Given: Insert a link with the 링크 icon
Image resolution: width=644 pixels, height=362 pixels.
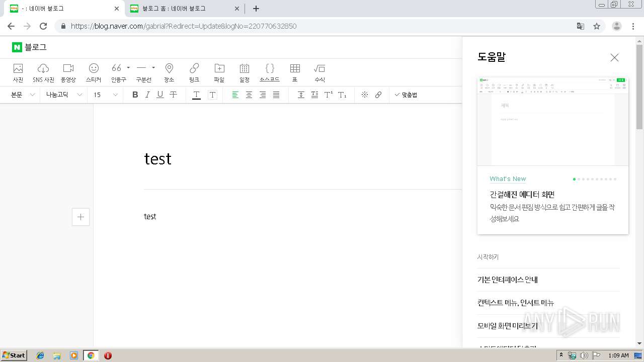Looking at the screenshot, I should click(194, 73).
